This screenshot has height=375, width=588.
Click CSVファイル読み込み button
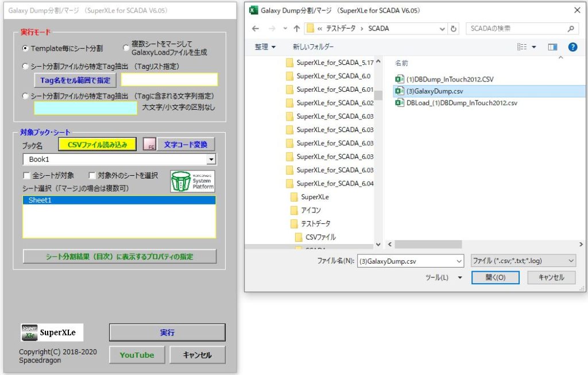tap(98, 144)
